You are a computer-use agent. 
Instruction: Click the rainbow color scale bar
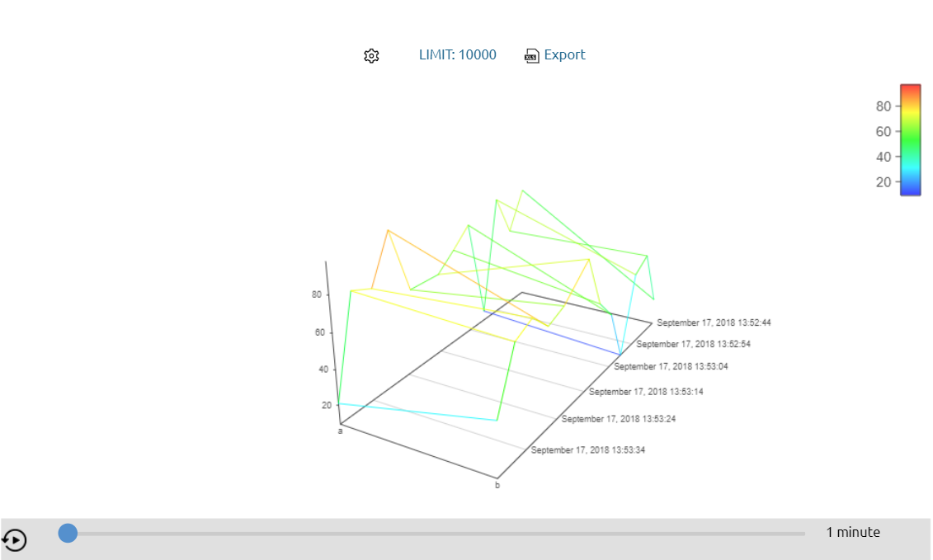[911, 140]
